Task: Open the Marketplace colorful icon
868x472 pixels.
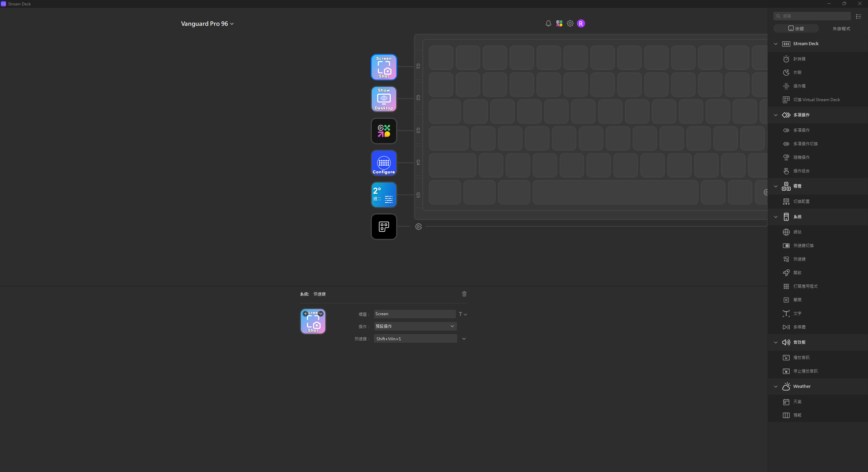Action: [x=559, y=23]
